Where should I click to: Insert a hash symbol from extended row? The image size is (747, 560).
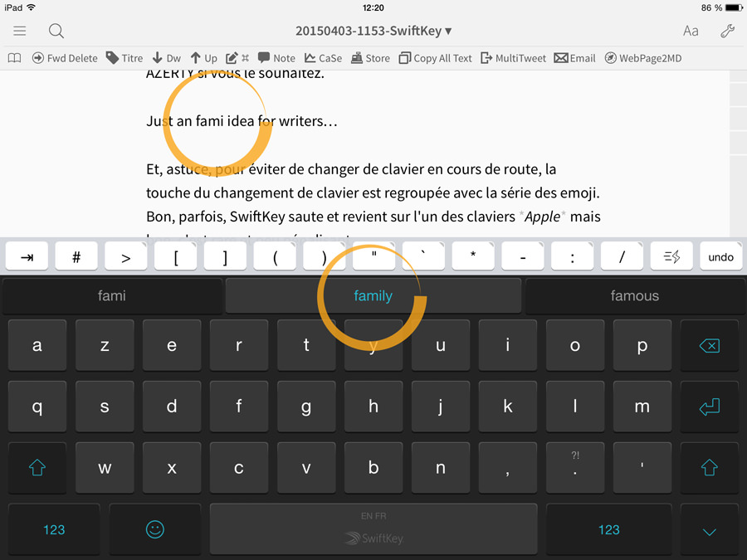pos(76,256)
